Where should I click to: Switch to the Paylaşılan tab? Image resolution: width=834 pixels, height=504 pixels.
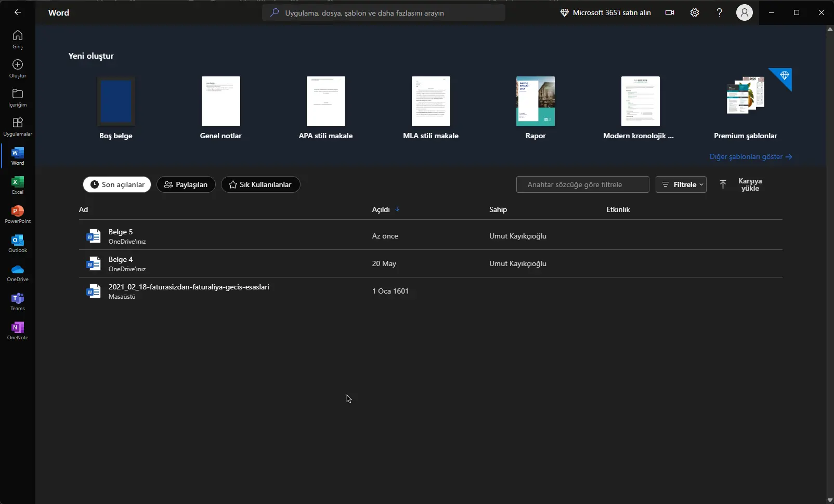[x=186, y=184]
